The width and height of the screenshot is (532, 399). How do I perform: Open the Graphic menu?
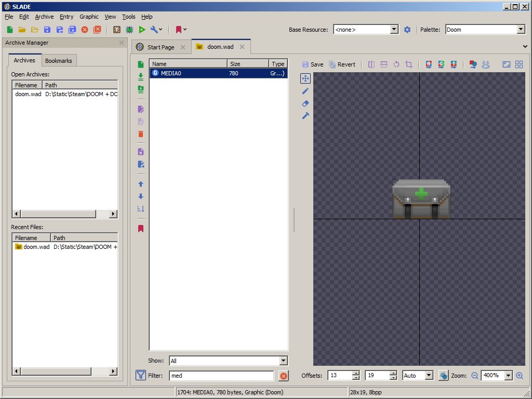click(89, 17)
